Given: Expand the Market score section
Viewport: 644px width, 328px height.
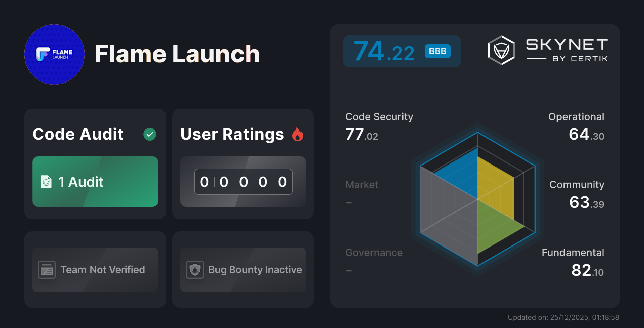Looking at the screenshot, I should click(x=362, y=193).
